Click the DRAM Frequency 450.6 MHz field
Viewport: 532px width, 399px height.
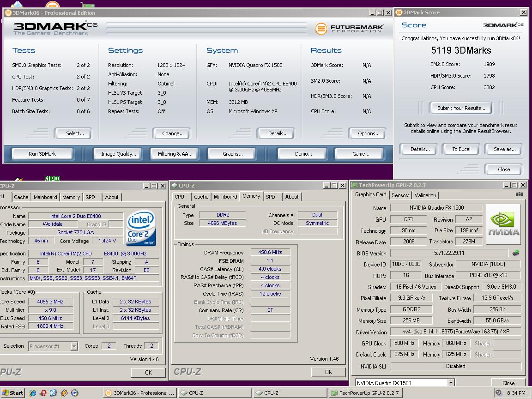coord(270,252)
